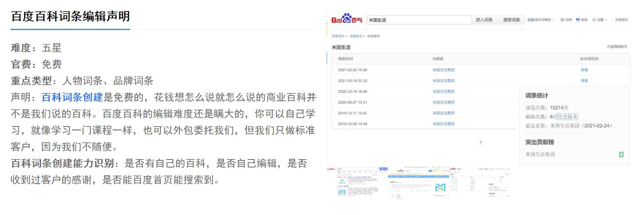
Task: Open the 百科词条创建 blue link
Action: [x=72, y=97]
